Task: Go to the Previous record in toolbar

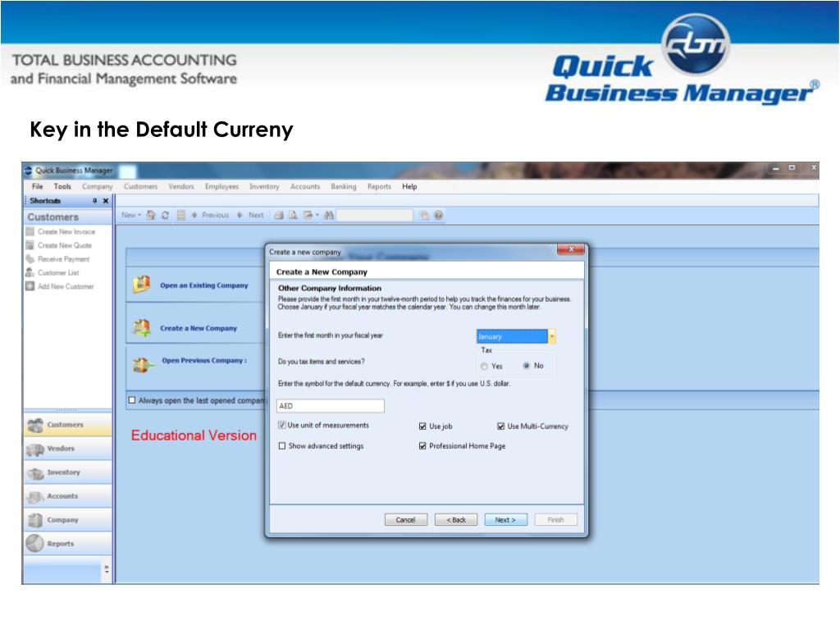Action: (x=211, y=216)
